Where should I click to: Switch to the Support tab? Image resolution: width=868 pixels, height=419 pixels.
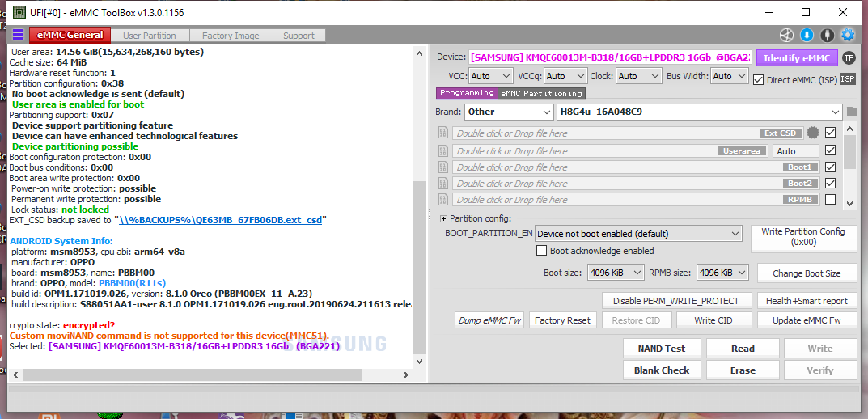299,36
